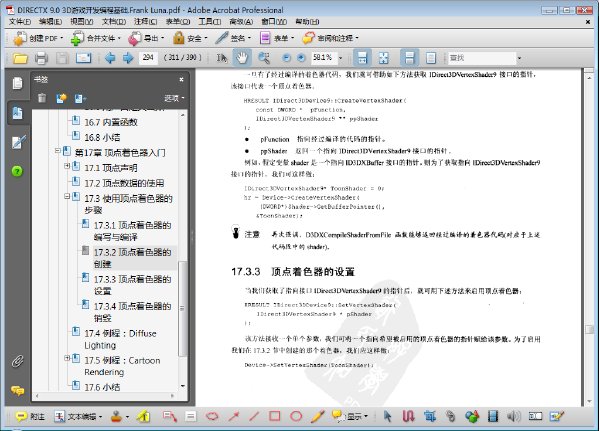Image resolution: width=600 pixels, height=431 pixels.
Task: Open bookmarks 选项 dropdown
Action: point(174,98)
